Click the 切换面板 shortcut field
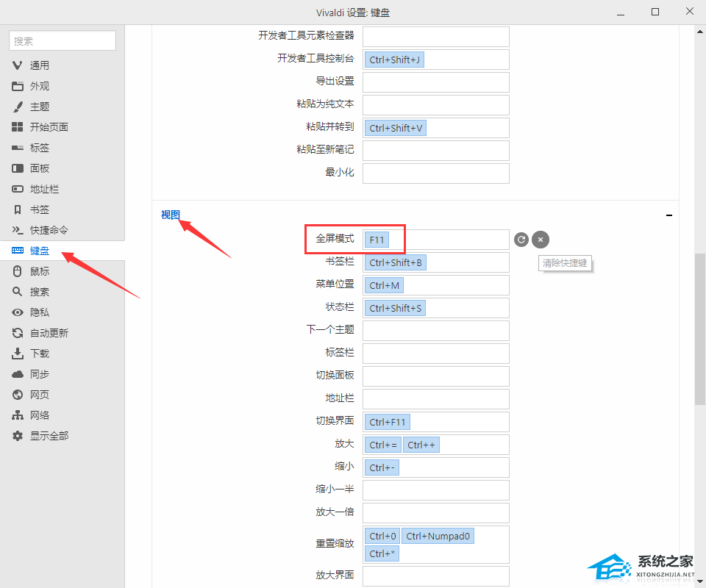Image resolution: width=706 pixels, height=588 pixels. coord(436,376)
